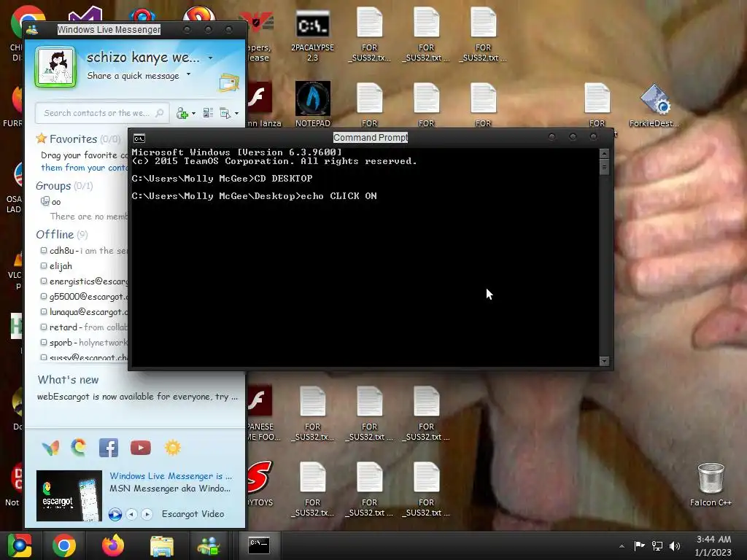
Task: Click the Add a contact icon
Action: click(x=182, y=113)
